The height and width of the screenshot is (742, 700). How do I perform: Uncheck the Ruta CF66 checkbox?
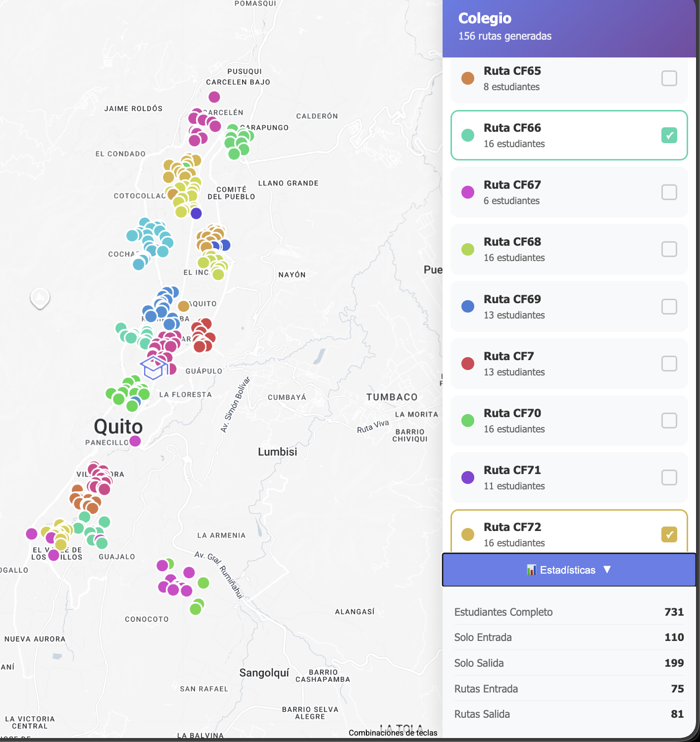[669, 135]
